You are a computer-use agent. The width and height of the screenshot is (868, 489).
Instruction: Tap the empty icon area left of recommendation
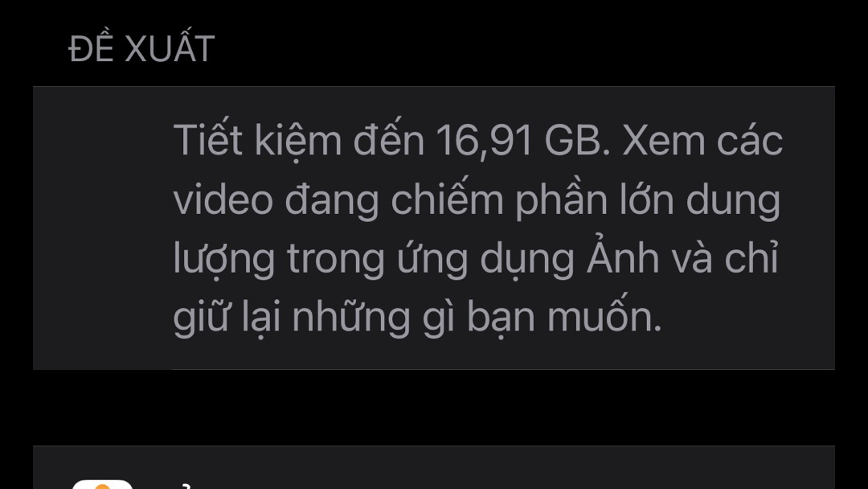pos(102,228)
